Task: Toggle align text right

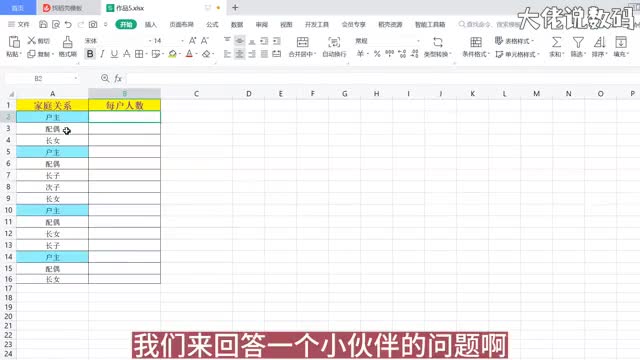Action: tap(252, 54)
